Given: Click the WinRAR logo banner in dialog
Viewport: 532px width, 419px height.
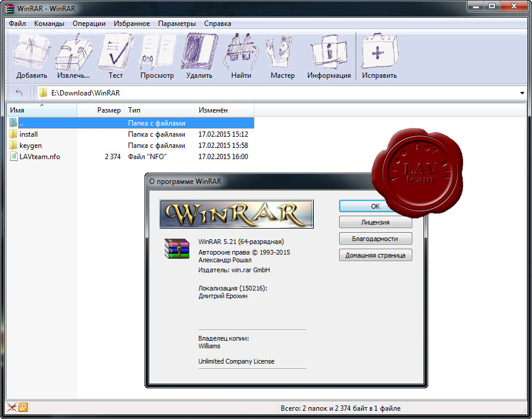Looking at the screenshot, I should 237,214.
